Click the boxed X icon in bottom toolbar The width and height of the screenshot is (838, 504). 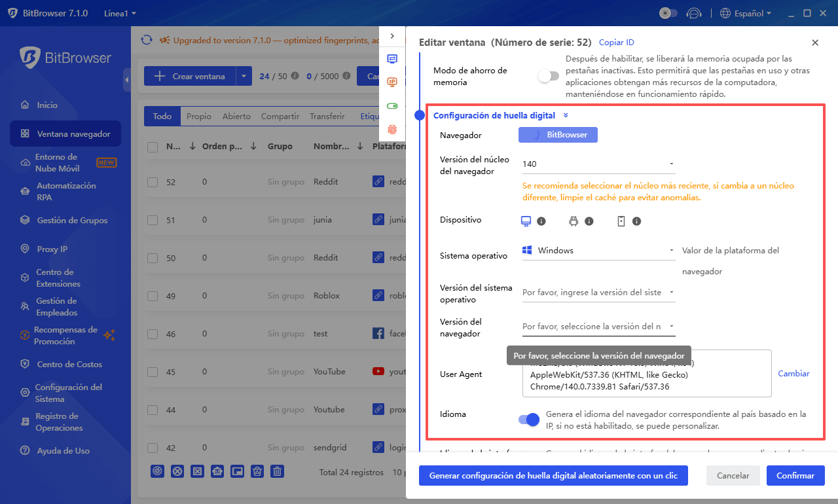197,471
